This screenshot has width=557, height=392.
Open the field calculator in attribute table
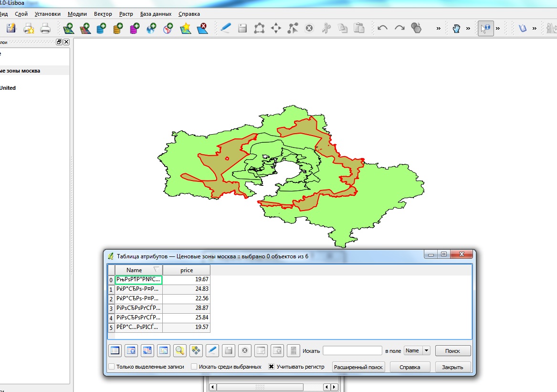(293, 350)
